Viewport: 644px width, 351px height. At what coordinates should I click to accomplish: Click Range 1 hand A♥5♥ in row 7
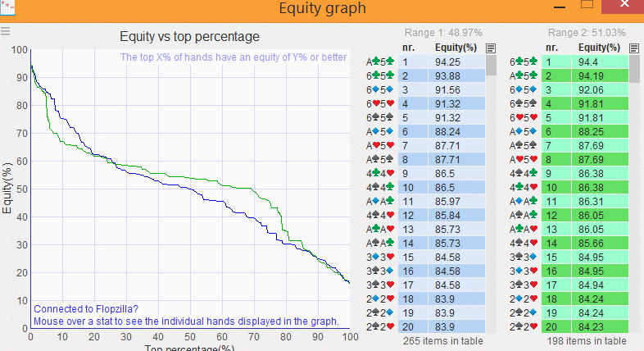pyautogui.click(x=380, y=146)
